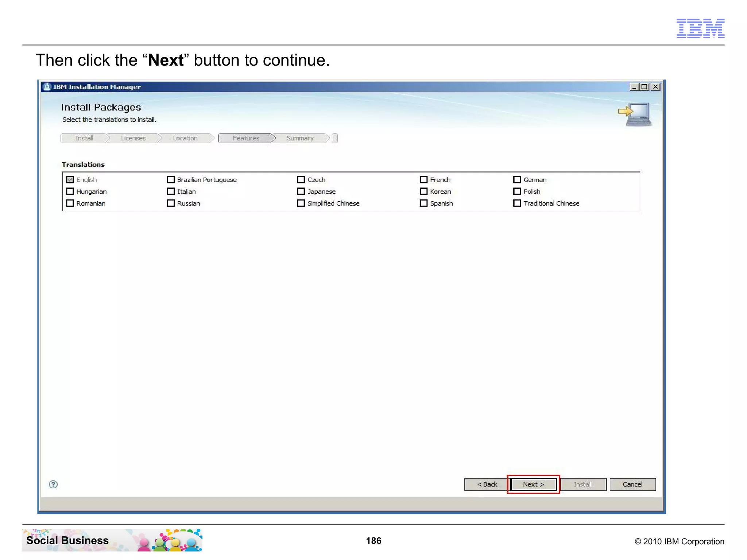This screenshot has width=747, height=560.
Task: Click the greyed-out Install button
Action: [583, 485]
